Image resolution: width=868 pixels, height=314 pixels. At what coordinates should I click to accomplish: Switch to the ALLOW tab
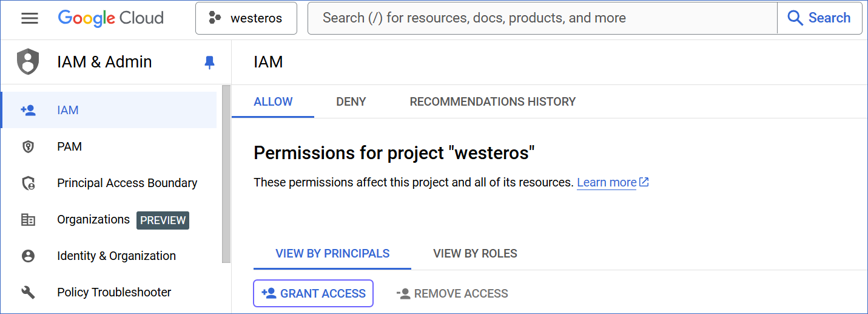pyautogui.click(x=273, y=101)
